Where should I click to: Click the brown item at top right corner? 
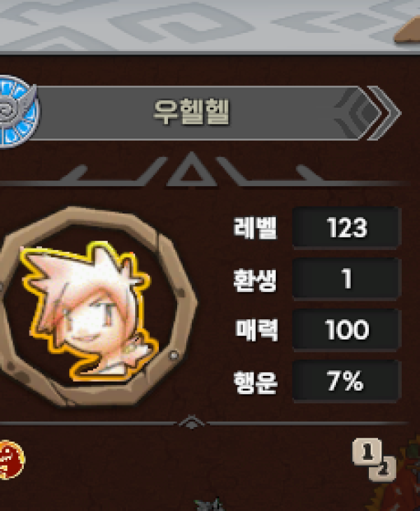pyautogui.click(x=407, y=30)
